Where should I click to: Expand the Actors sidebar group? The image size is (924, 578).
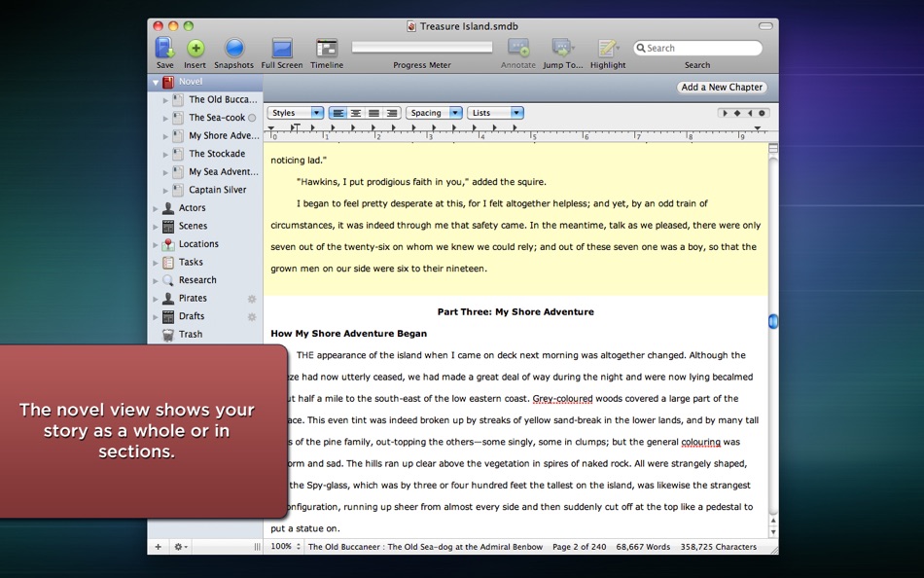click(156, 208)
